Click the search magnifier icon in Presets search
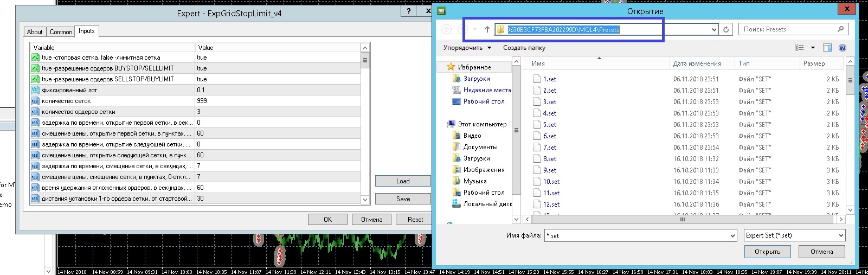The image size is (868, 275). point(840,29)
